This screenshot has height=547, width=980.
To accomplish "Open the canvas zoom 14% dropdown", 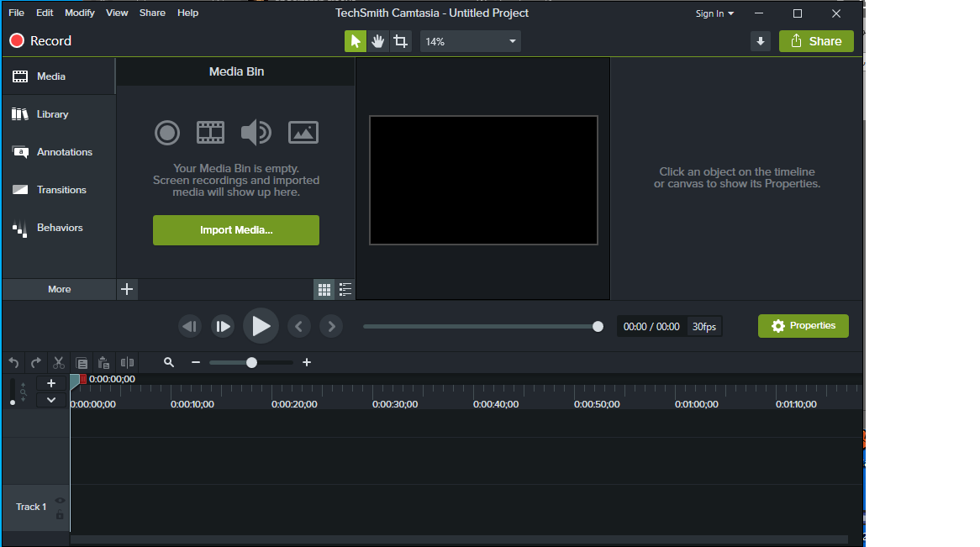I will click(470, 41).
